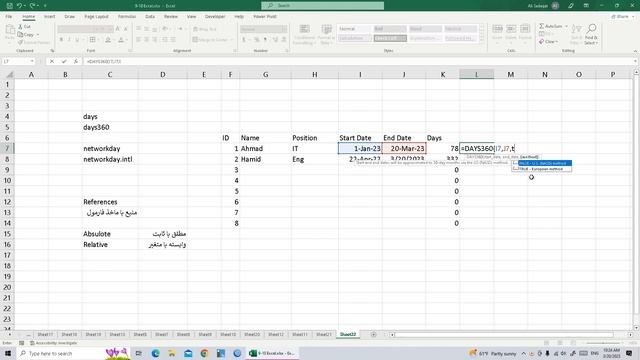The image size is (640, 360).
Task: Click the Search box in title bar
Action: coord(322,6)
